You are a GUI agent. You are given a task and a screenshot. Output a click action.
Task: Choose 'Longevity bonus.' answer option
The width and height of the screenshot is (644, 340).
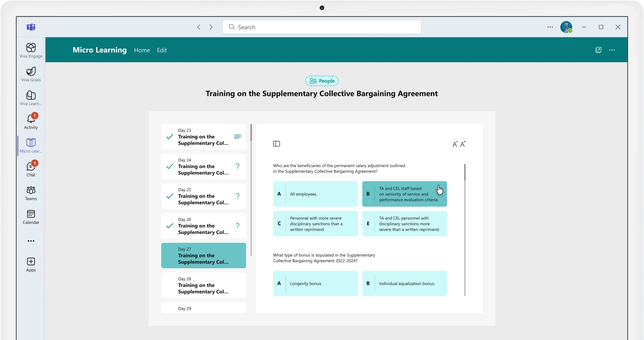[x=315, y=283]
